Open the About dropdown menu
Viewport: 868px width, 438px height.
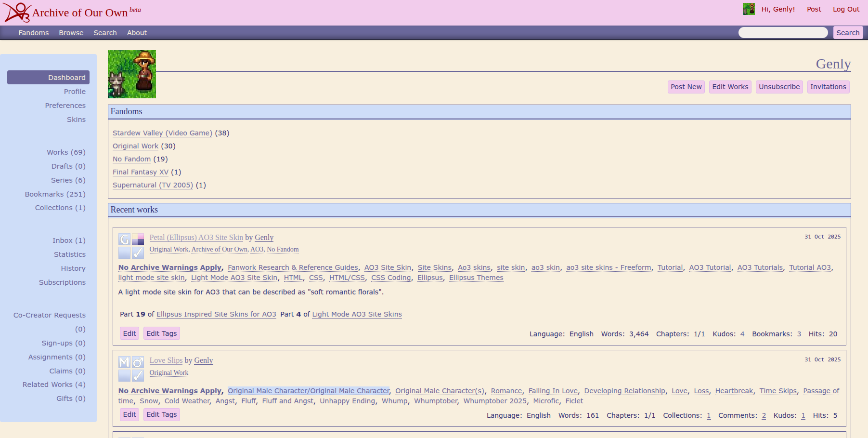(137, 33)
